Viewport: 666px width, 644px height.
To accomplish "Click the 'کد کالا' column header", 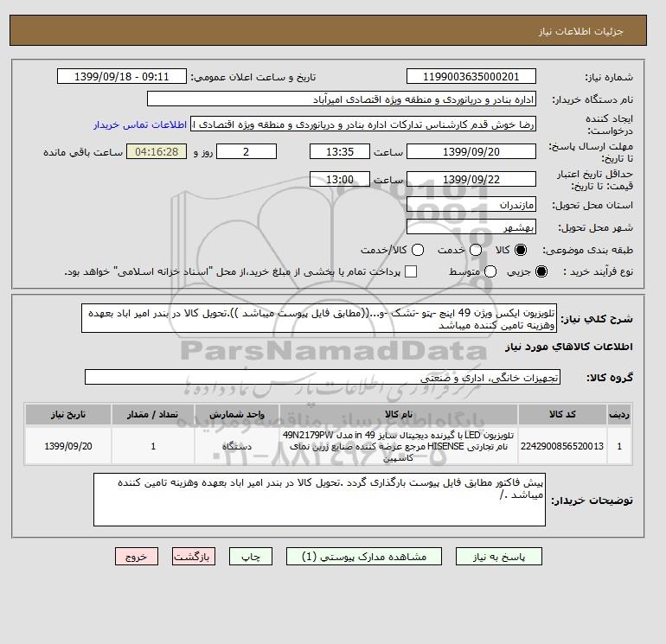I will coord(562,414).
